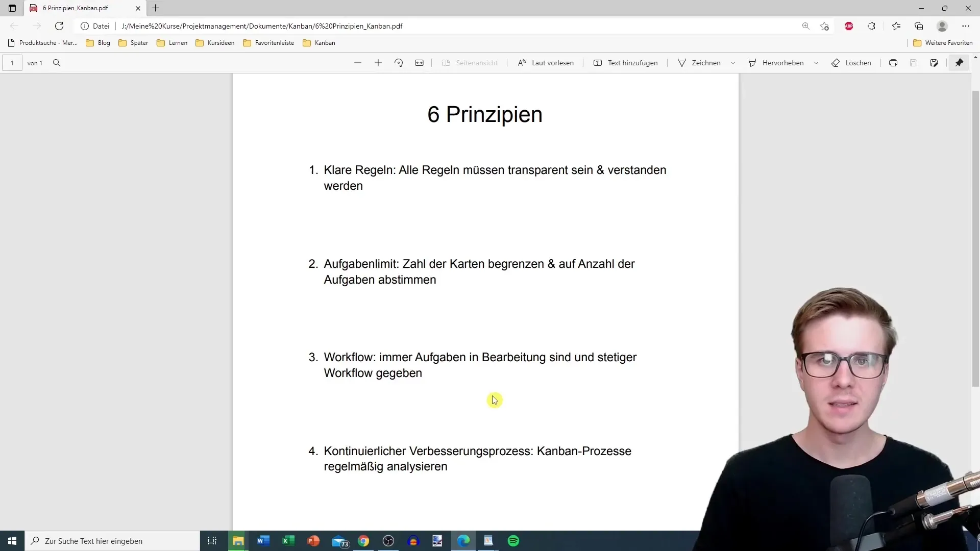This screenshot has width=980, height=551.
Task: Click the address bar zoom icon
Action: click(806, 26)
